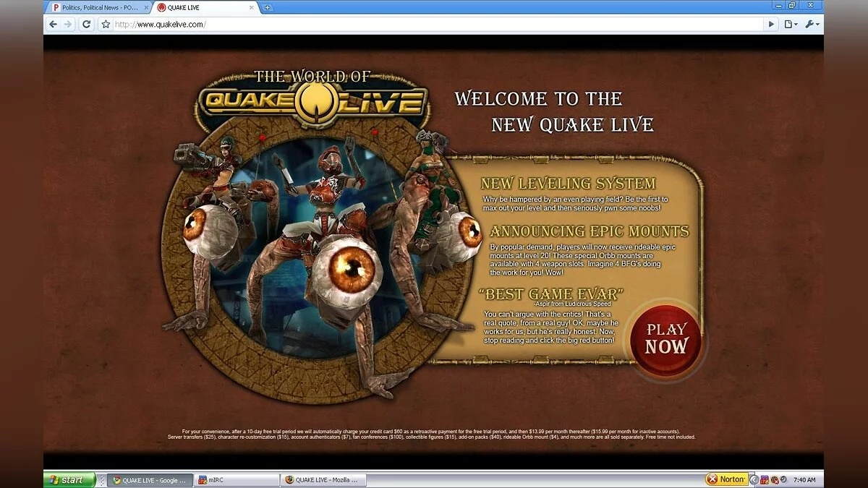Click the quakelive.com address bar
The width and height of the screenshot is (868, 488).
[438, 24]
